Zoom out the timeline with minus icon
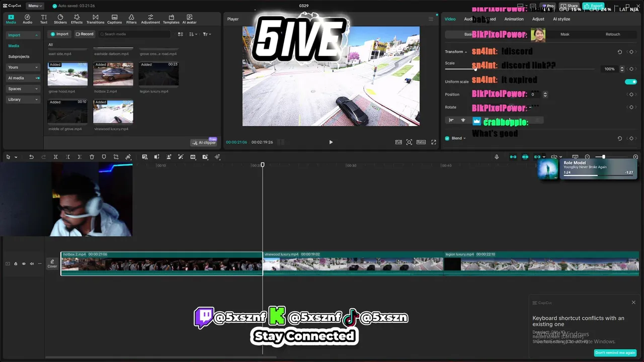 point(587,157)
